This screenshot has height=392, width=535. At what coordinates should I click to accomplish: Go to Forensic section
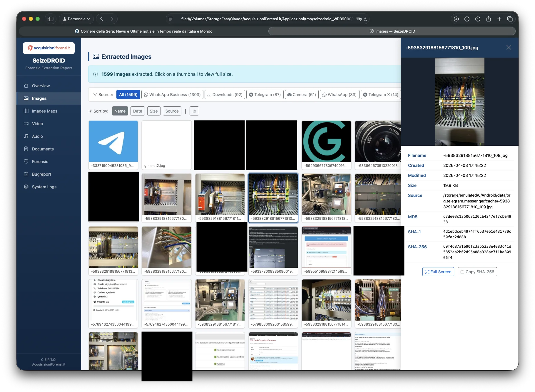40,162
